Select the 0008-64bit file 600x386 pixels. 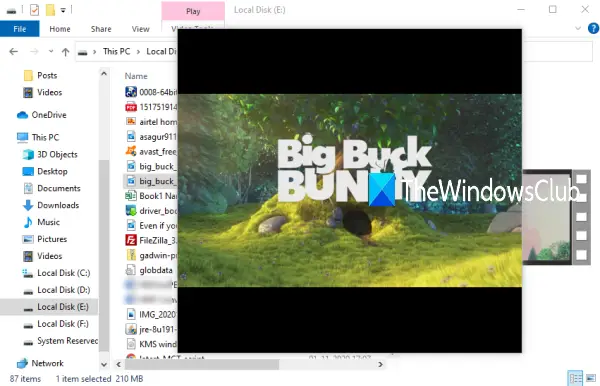(151, 92)
